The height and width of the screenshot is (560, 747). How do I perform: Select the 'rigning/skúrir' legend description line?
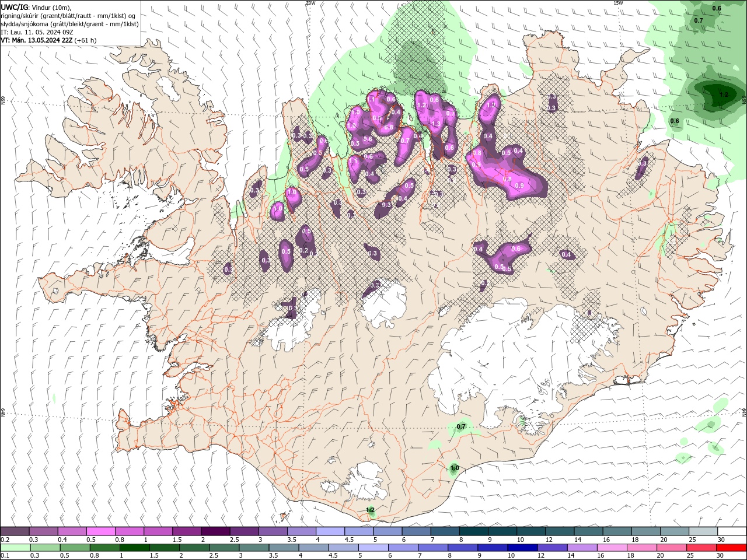click(x=69, y=15)
